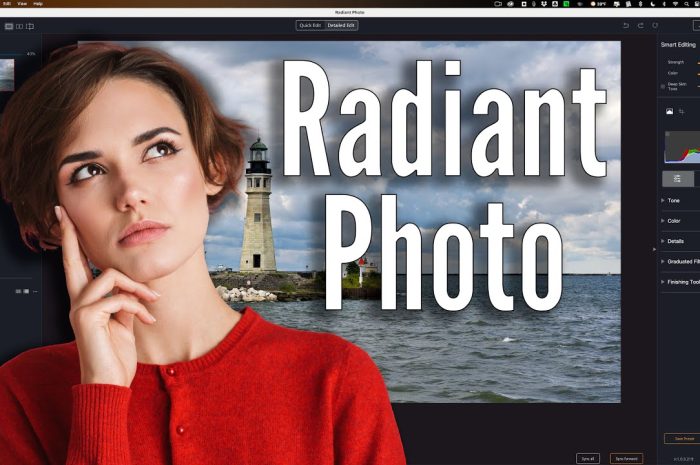Viewport: 700px width, 465px height.
Task: Click the grid view icon in left panel
Action: [18, 291]
